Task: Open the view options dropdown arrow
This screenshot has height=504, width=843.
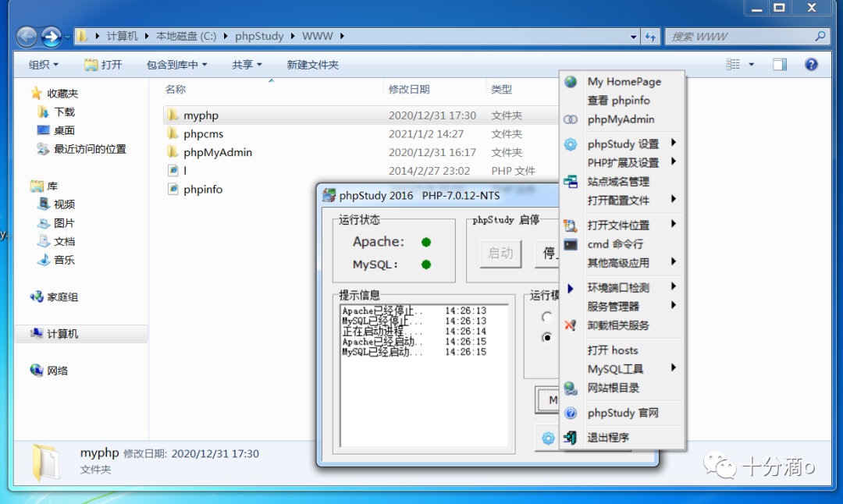Action: [x=751, y=65]
